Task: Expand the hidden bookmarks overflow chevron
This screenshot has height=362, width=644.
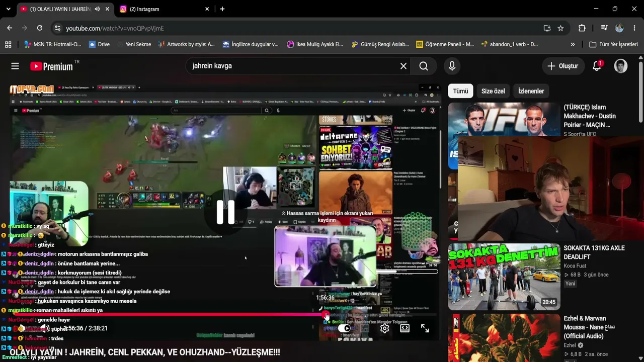Action: coord(573,44)
